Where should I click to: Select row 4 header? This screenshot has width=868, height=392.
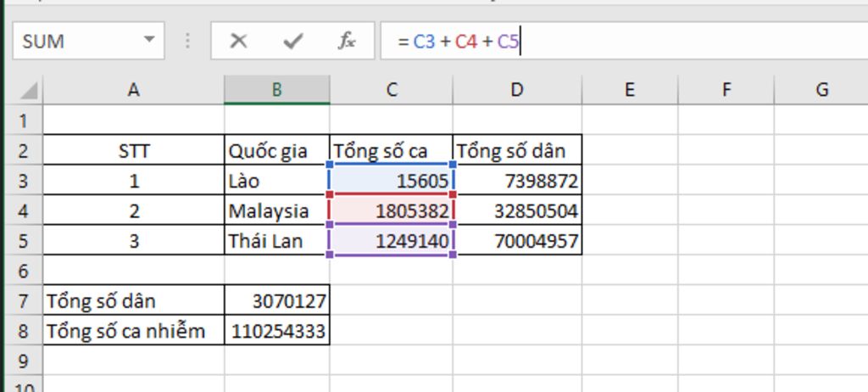click(23, 210)
